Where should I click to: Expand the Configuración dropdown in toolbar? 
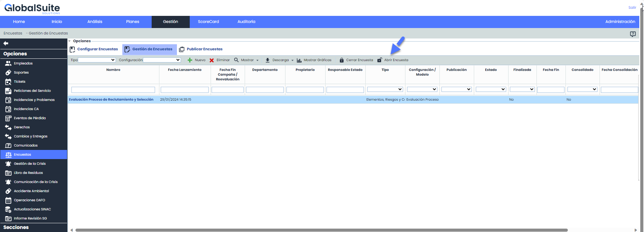point(162,60)
